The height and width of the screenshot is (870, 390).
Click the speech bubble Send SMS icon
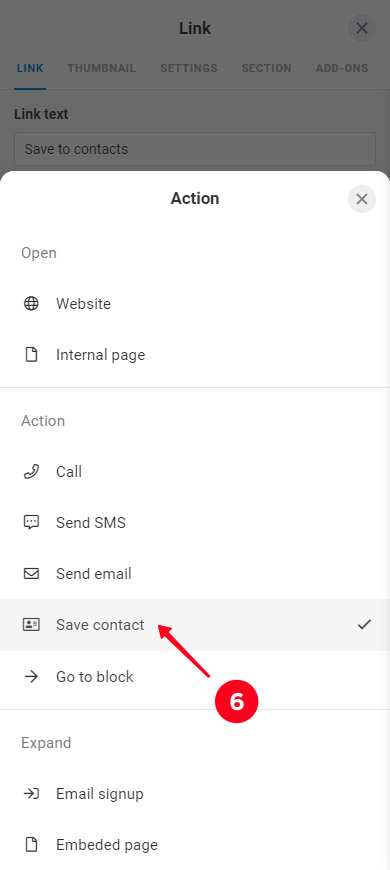pyautogui.click(x=31, y=523)
